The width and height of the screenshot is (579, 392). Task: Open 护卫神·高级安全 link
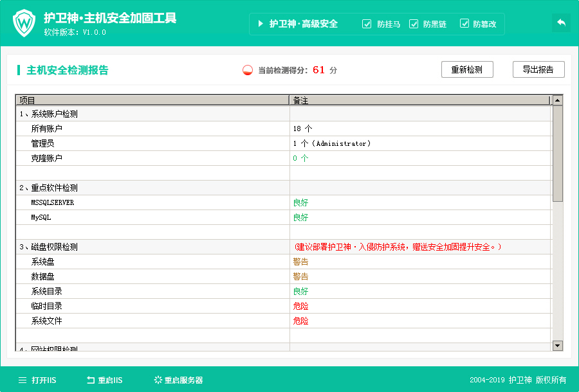click(x=304, y=24)
